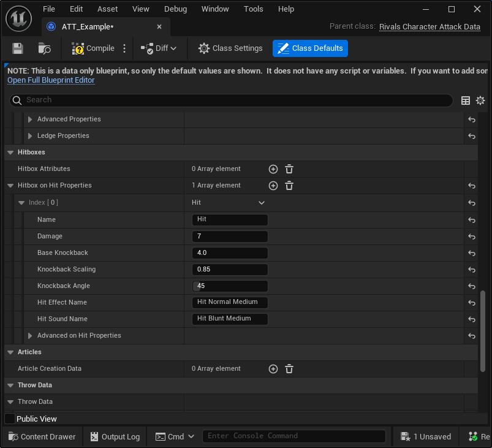Screen dimensions: 492x448
Task: Open the Edit menu
Action: [76, 9]
